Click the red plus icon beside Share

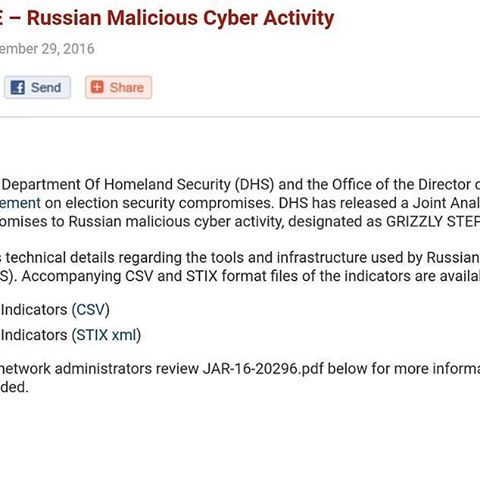point(97,87)
